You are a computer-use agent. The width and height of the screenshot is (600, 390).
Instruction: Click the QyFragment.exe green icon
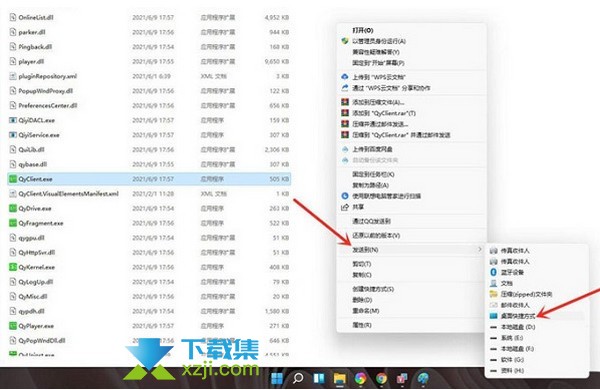[13, 223]
